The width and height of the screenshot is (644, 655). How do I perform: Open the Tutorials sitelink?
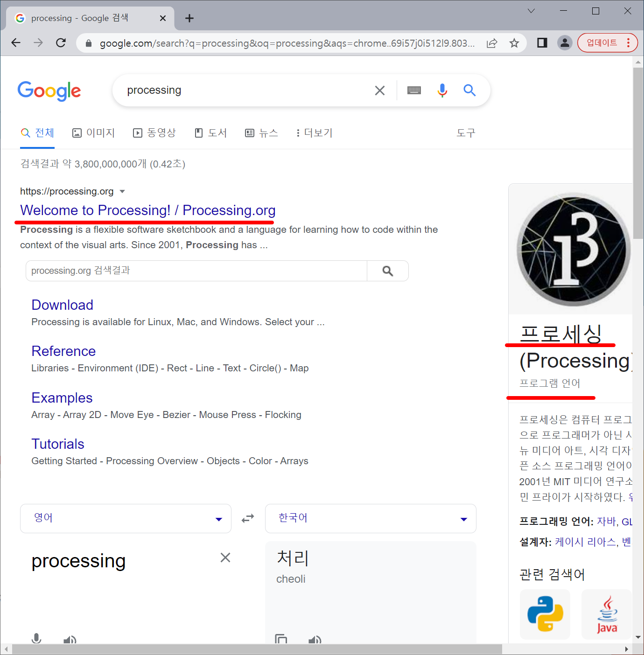click(x=57, y=444)
